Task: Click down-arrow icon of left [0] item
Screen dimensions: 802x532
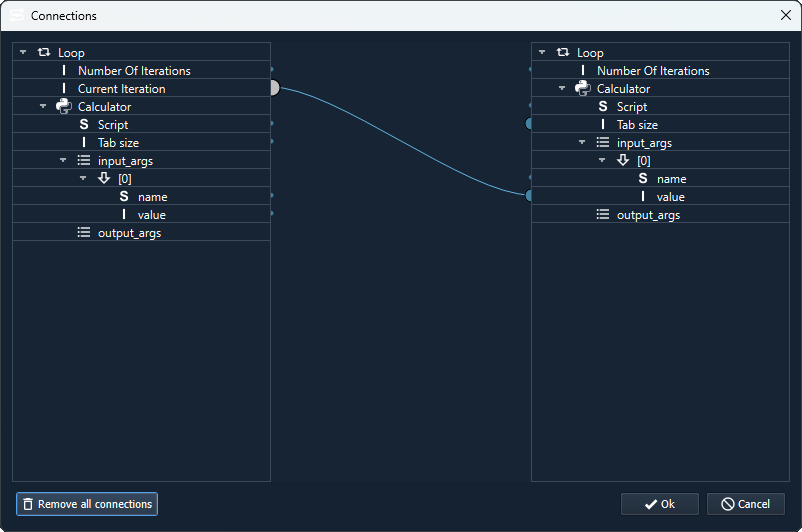Action: coord(104,178)
